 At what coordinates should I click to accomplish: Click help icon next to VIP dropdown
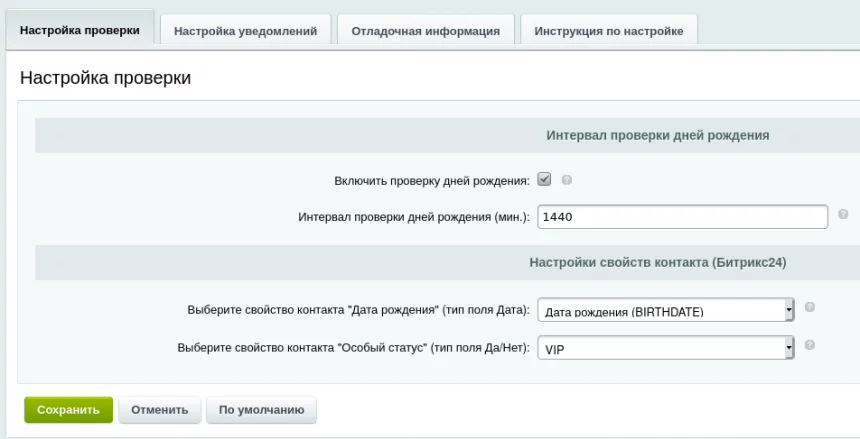click(x=810, y=345)
